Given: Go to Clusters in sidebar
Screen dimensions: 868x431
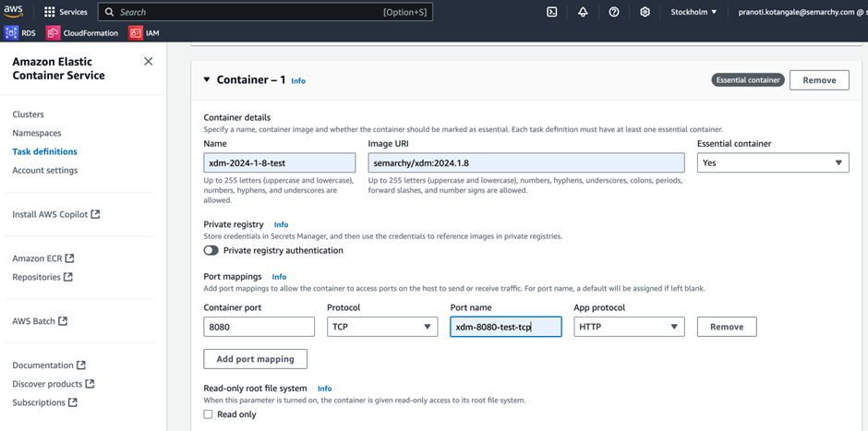Looking at the screenshot, I should click(29, 114).
